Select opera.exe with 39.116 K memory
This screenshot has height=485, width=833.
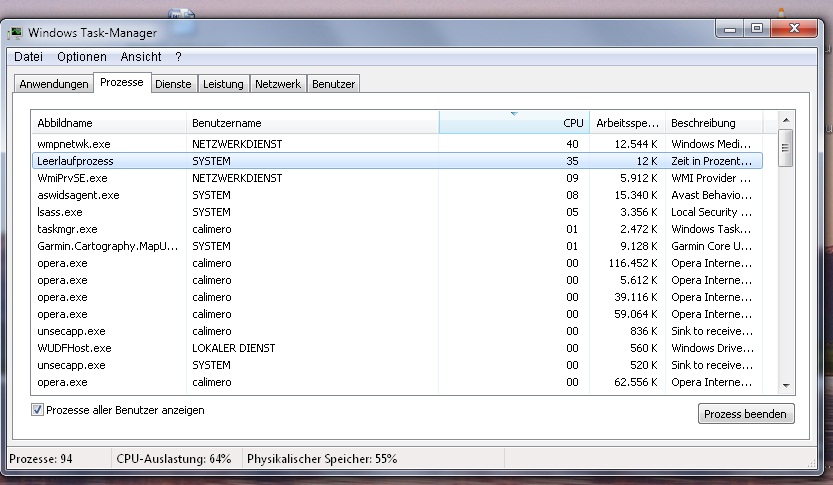(397, 297)
